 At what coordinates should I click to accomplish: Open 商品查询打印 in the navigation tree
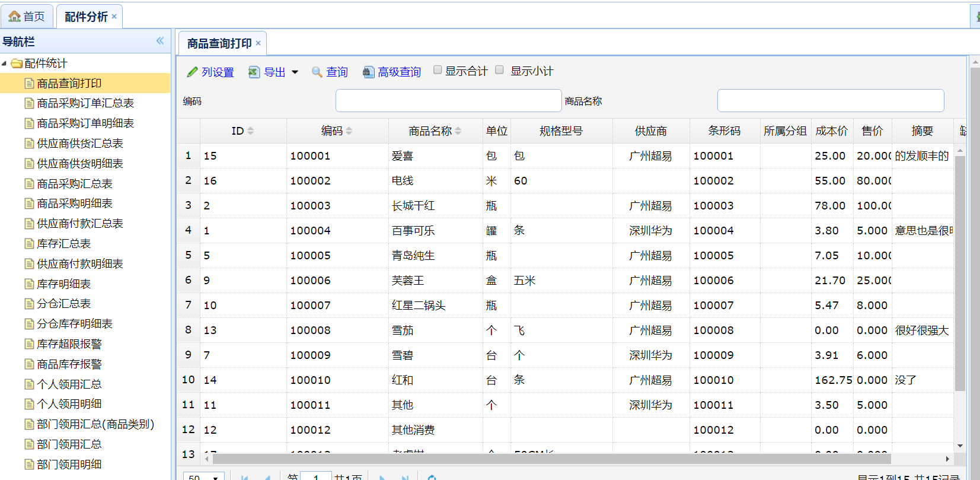69,83
